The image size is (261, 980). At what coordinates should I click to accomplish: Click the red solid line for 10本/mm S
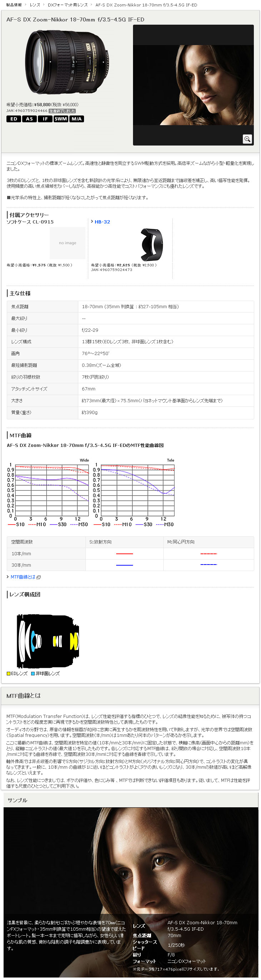(x=124, y=554)
